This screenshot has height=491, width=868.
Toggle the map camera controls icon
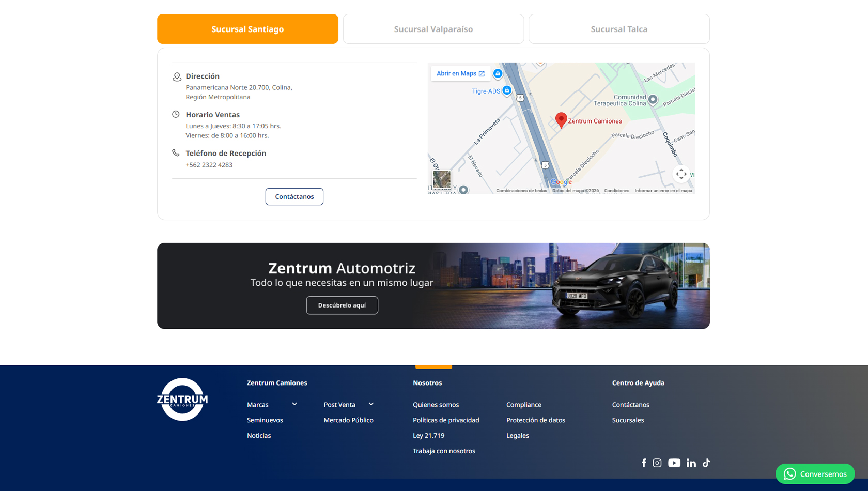pos(681,174)
